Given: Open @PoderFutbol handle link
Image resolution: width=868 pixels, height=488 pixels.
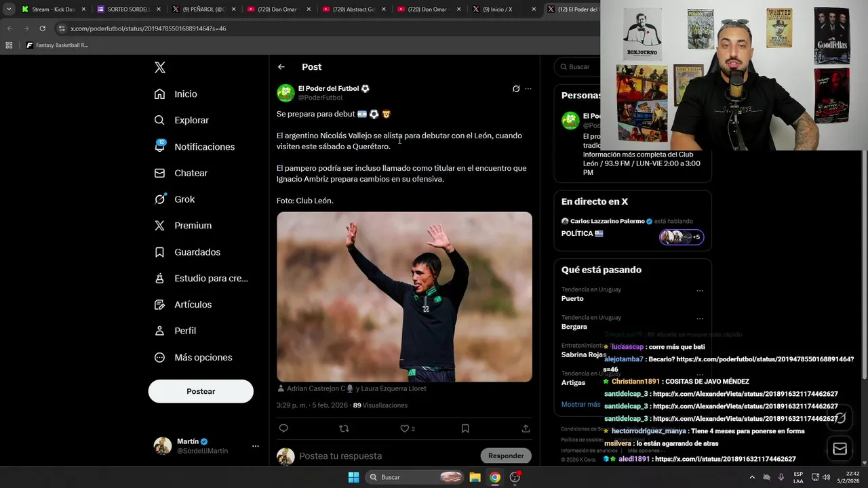Looking at the screenshot, I should (321, 98).
